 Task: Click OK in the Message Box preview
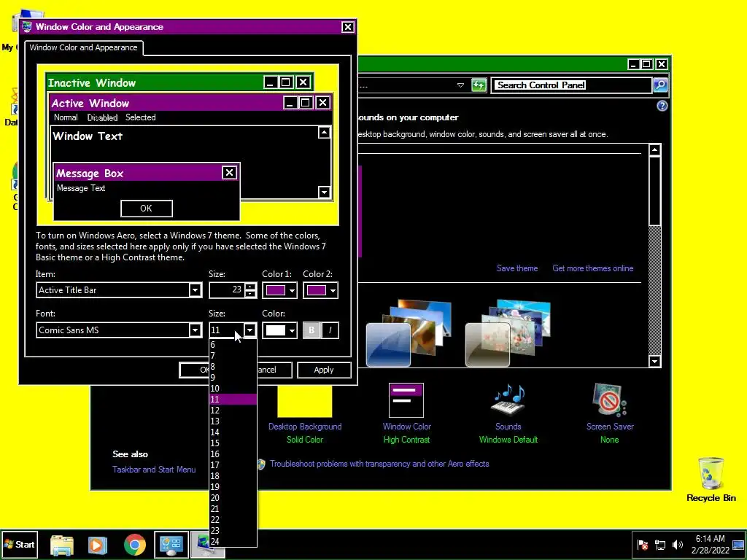click(146, 208)
